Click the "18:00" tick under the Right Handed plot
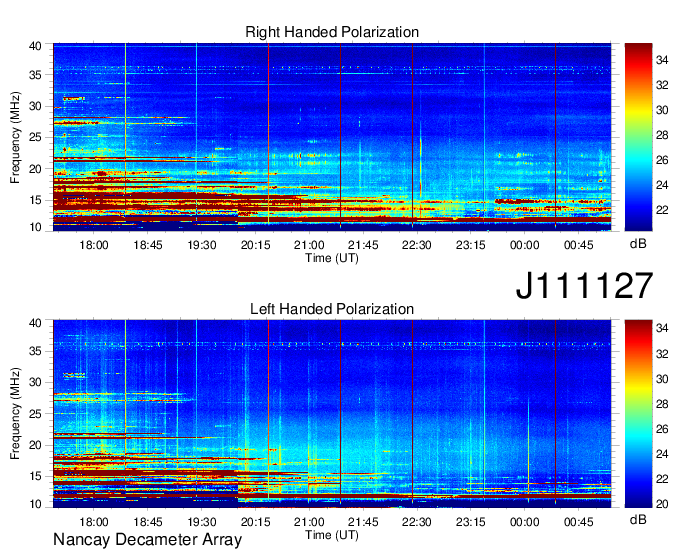 (94, 245)
